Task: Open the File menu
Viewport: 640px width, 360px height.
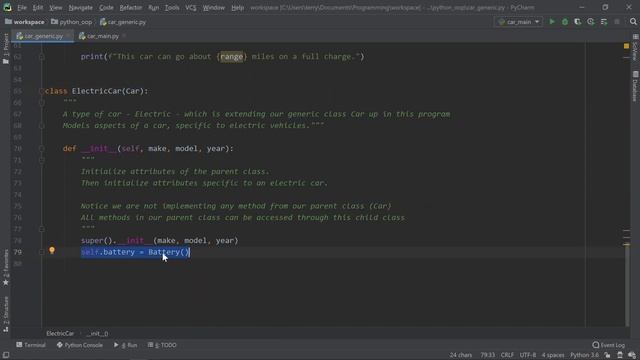Action: click(x=22, y=7)
